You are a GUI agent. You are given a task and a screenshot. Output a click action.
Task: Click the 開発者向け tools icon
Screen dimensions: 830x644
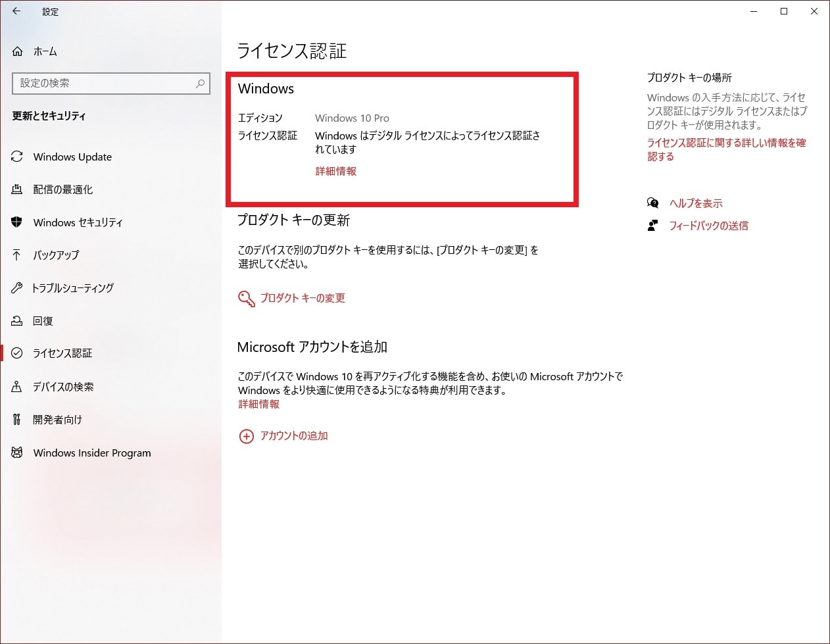pyautogui.click(x=17, y=420)
